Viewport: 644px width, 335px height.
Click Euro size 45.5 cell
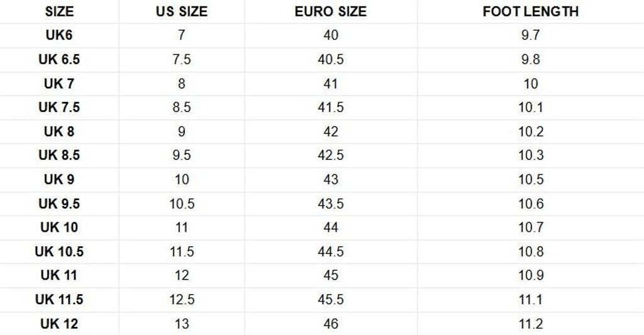331,300
